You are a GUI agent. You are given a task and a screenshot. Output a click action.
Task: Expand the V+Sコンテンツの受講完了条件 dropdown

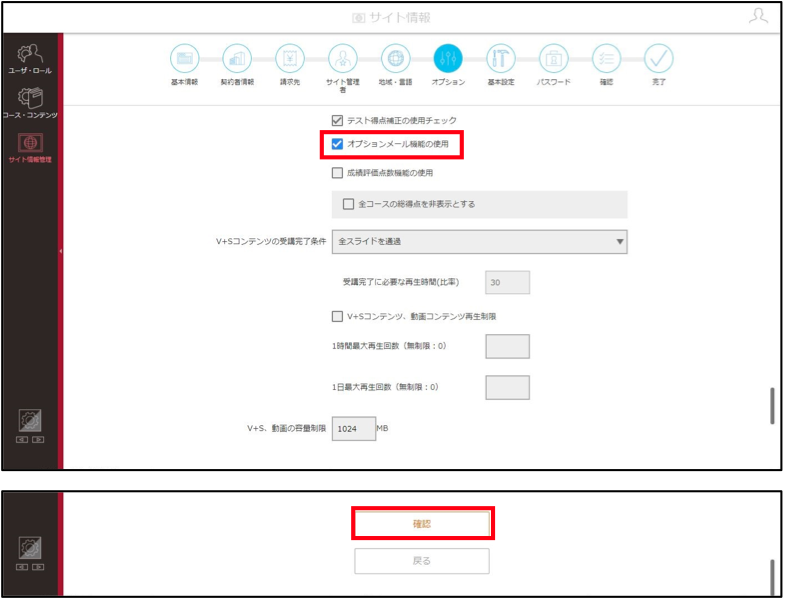pos(480,241)
